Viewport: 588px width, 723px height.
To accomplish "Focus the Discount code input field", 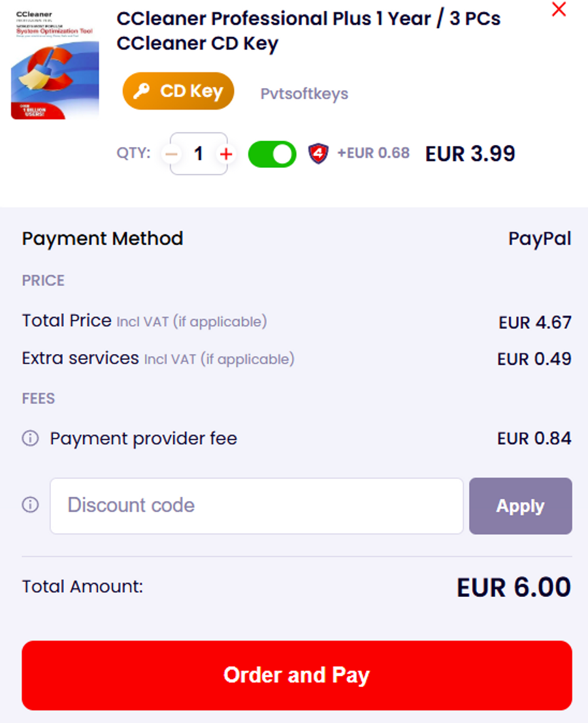I will (x=256, y=506).
